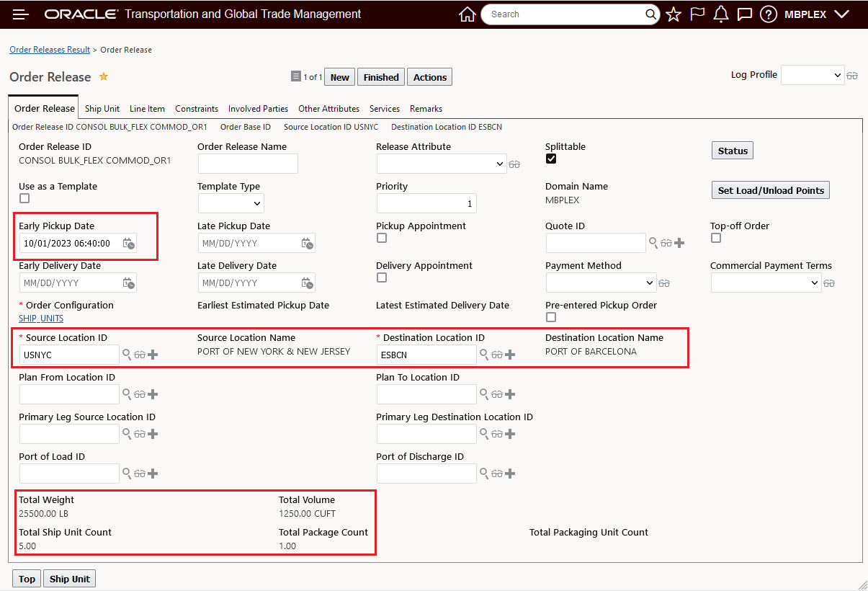
Task: Expand the Release Attribute dropdown
Action: 442,164
